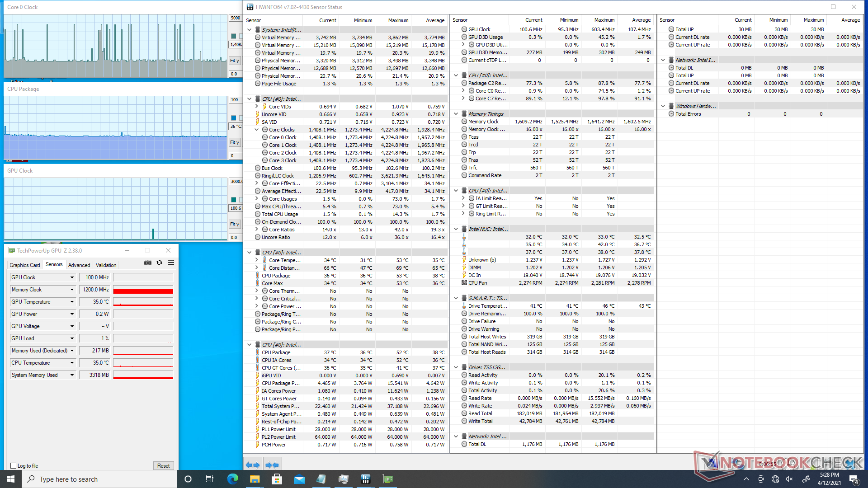
Task: Click HWiNFO collapse arrows icon in bottom bar
Action: point(272,465)
